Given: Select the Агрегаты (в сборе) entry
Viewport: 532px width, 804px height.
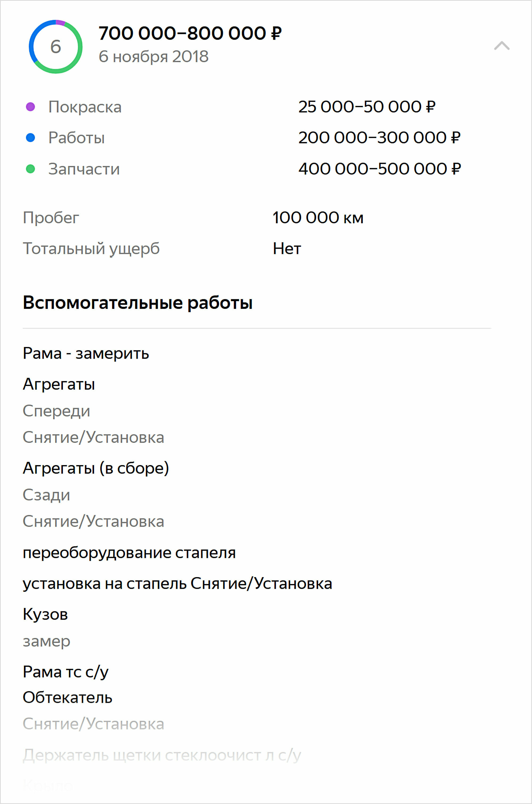Looking at the screenshot, I should point(96,469).
